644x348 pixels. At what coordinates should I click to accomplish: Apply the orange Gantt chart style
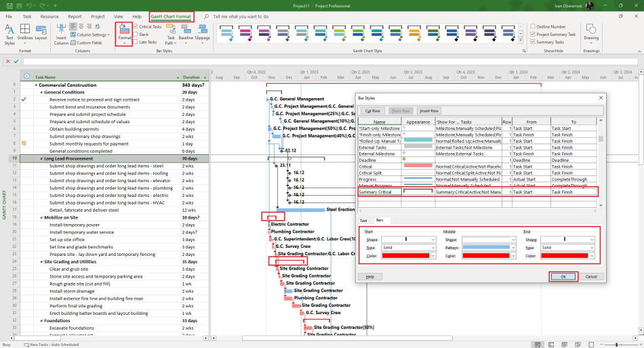coord(414,34)
